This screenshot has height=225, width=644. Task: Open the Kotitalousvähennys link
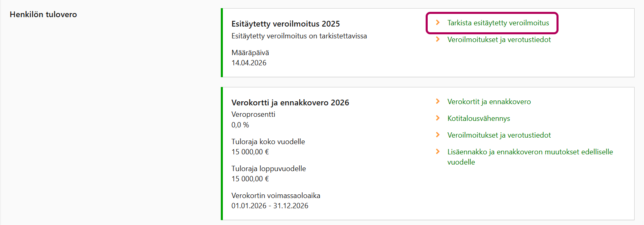pyautogui.click(x=478, y=118)
